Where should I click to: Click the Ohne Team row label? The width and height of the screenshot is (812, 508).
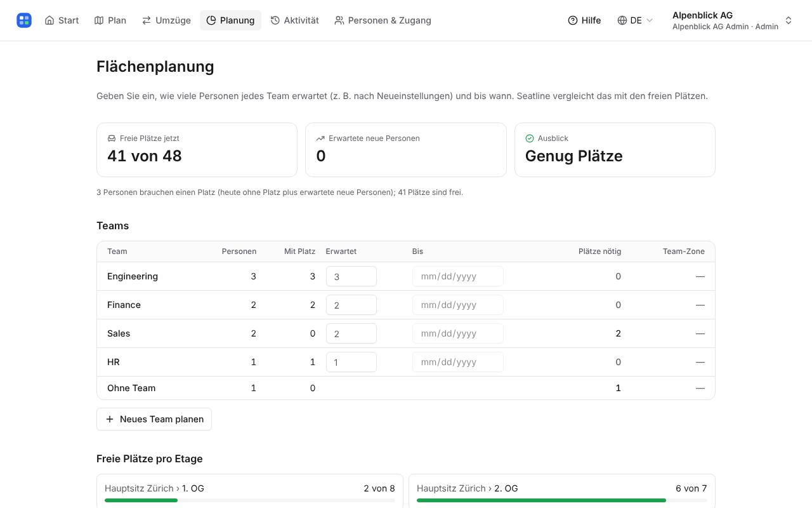(x=131, y=388)
